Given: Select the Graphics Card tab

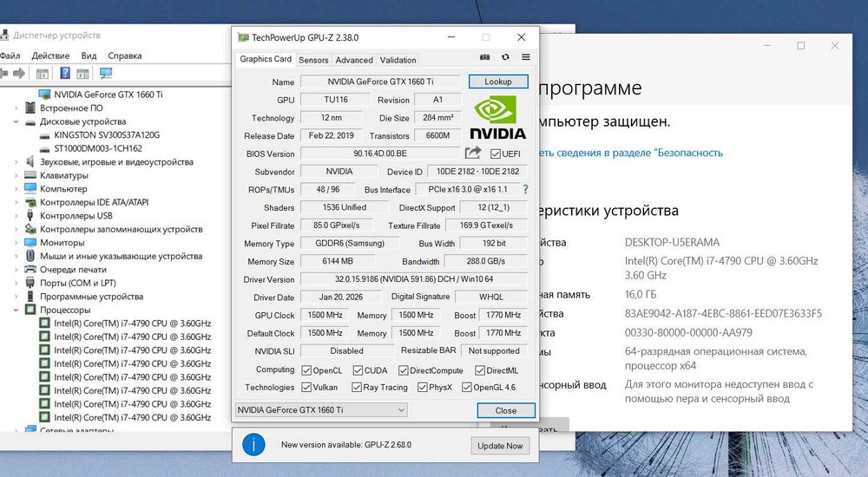Looking at the screenshot, I should (x=265, y=59).
